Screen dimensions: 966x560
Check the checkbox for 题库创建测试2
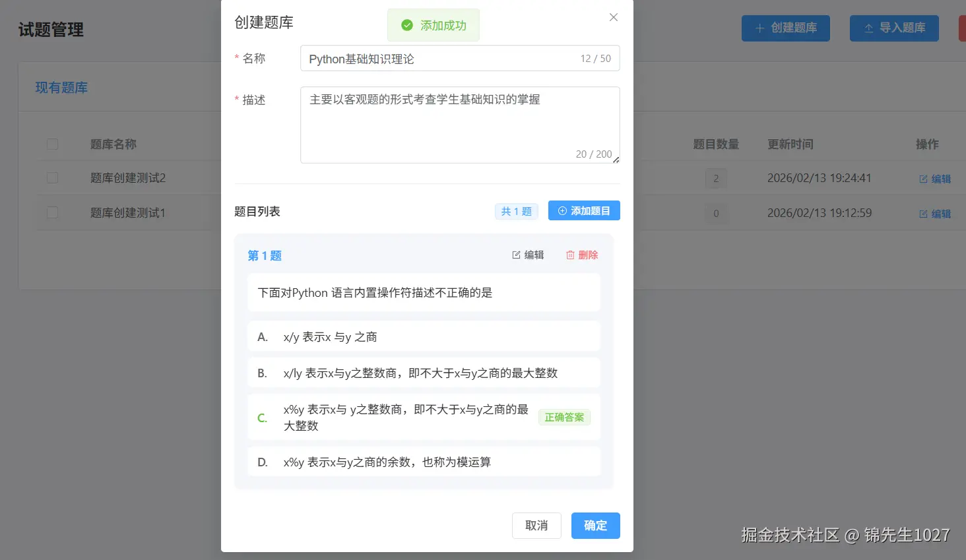tap(52, 178)
